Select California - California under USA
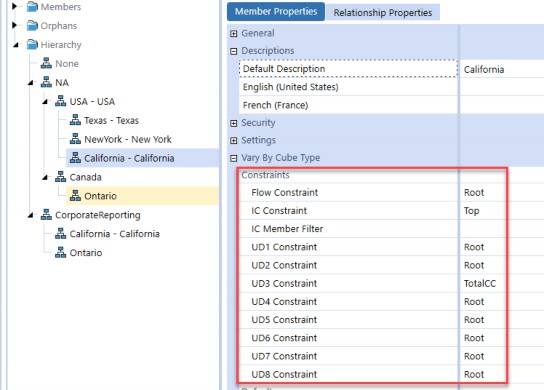This screenshot has width=544, height=390. tap(129, 158)
